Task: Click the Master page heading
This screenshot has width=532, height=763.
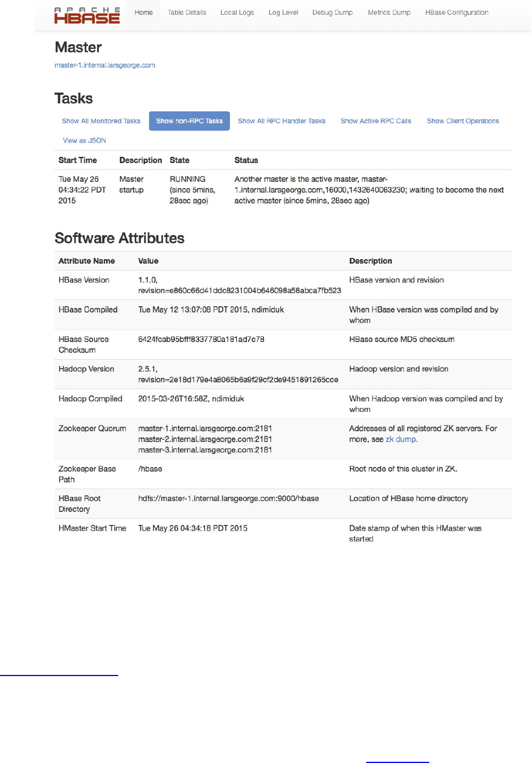Action: tap(78, 47)
